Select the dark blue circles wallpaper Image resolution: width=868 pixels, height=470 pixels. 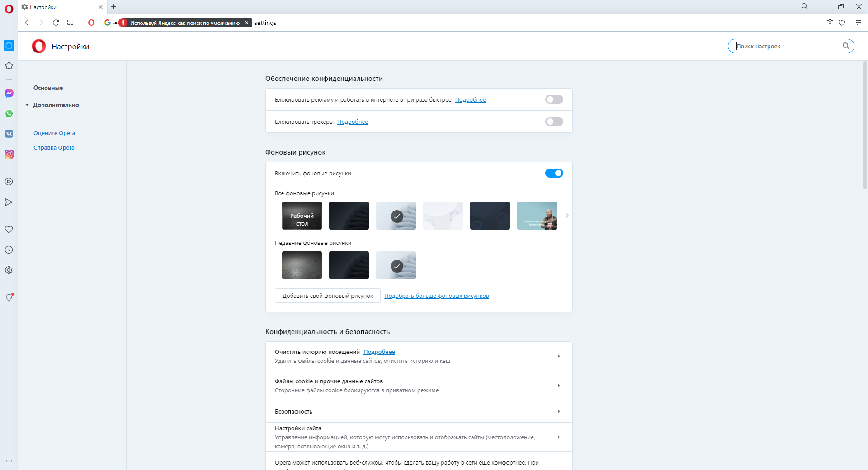point(490,216)
